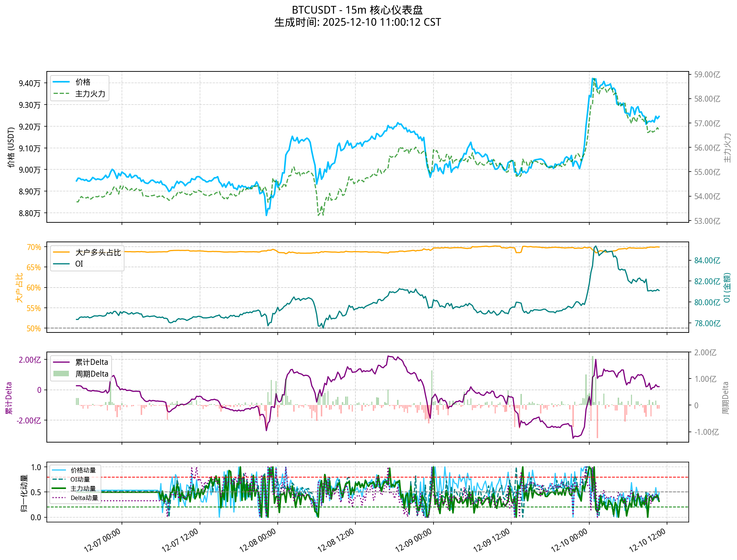Click the Delta动量 legend entry

84,498
